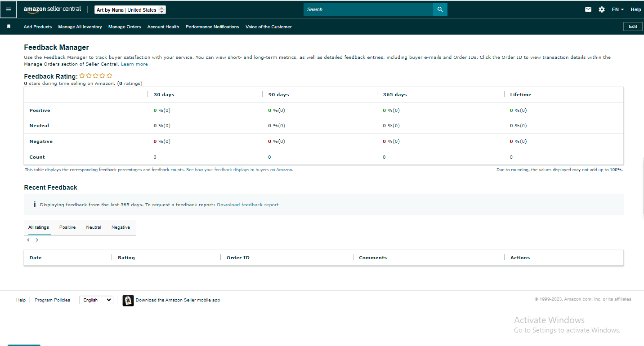Click the Amazon Seller Central logo
The height and width of the screenshot is (346, 644).
click(x=53, y=9)
